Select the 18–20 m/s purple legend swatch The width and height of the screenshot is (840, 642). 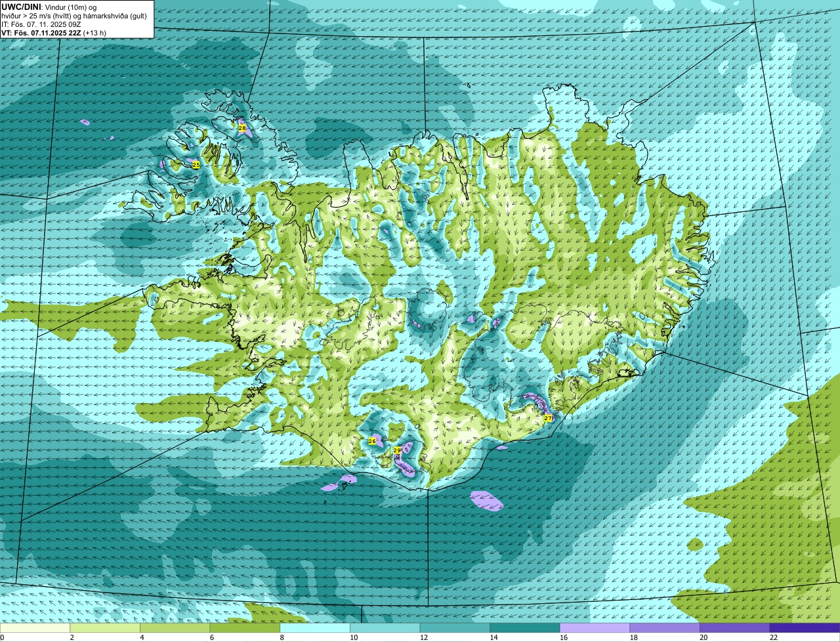665,628
